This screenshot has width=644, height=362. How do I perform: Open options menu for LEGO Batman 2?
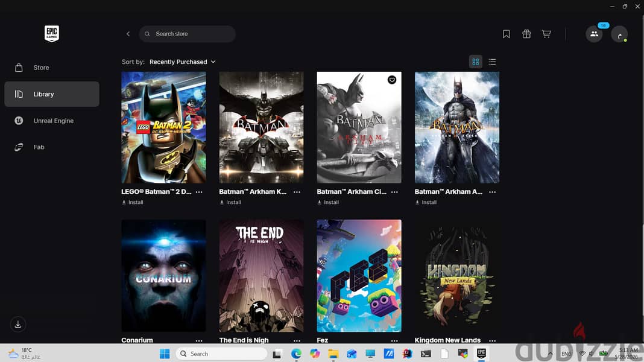pyautogui.click(x=199, y=192)
